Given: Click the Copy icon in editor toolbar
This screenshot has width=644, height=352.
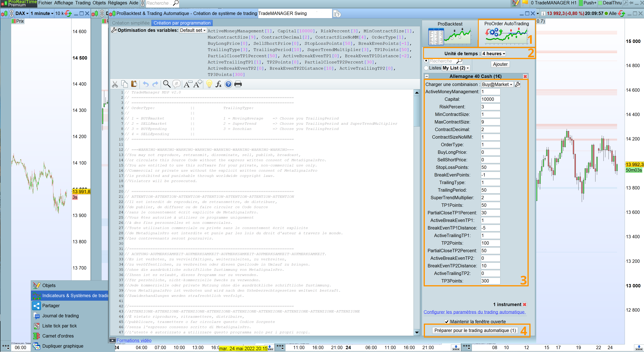Looking at the screenshot, I should click(125, 84).
